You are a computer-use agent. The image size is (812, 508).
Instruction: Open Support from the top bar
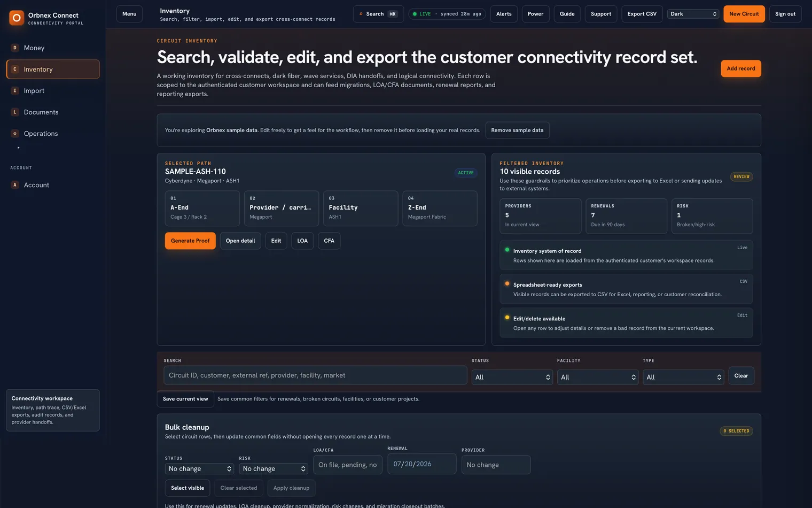point(601,14)
